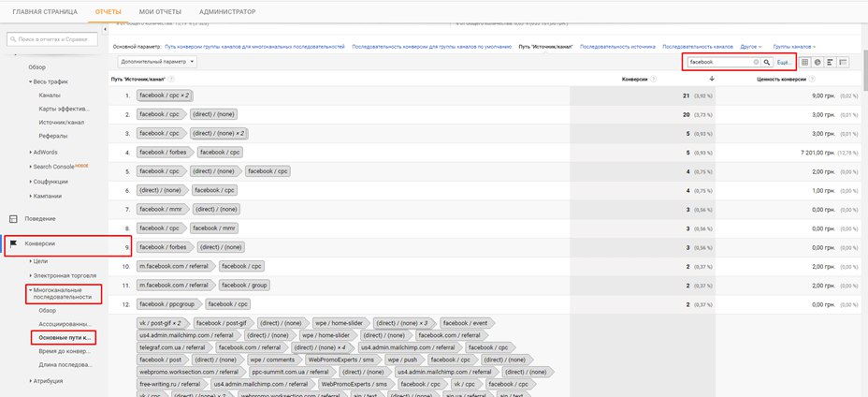The image size is (868, 397).
Task: Select Путь "Источник/канал" dimension
Action: [546, 47]
